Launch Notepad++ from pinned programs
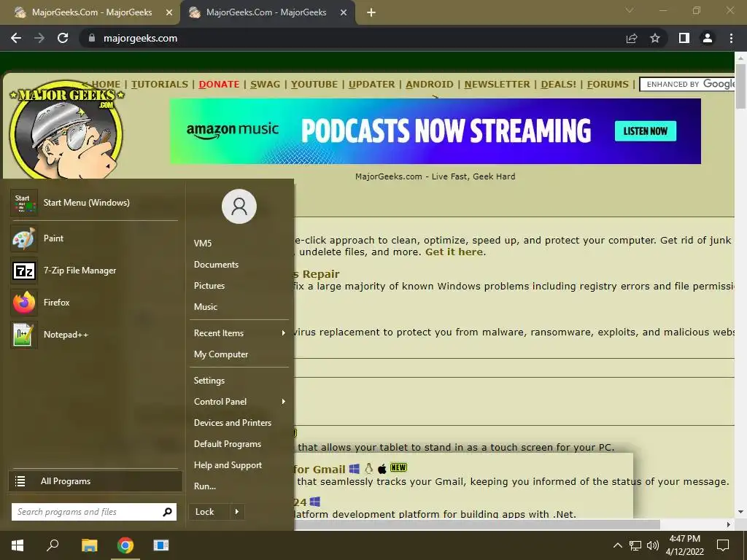Image resolution: width=747 pixels, height=560 pixels. 94,334
